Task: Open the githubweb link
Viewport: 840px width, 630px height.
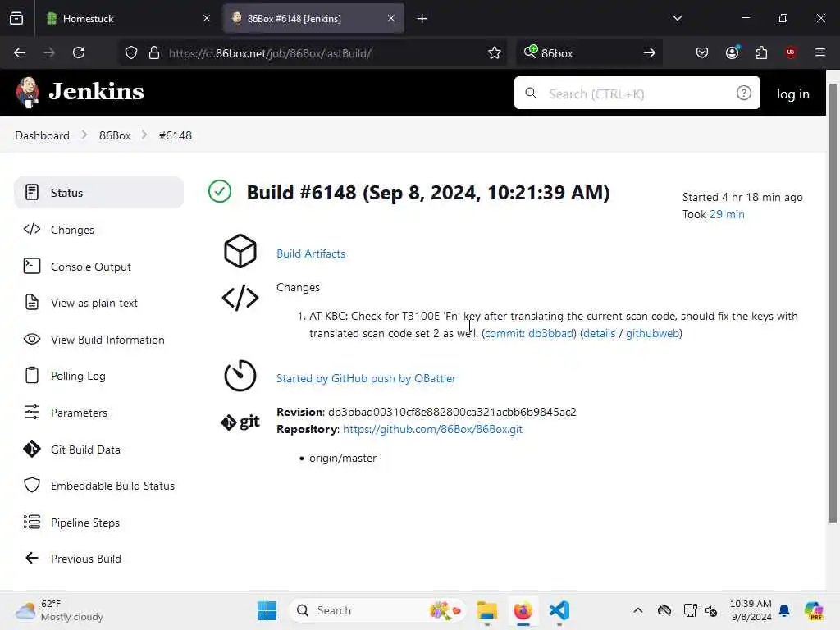Action: [652, 333]
